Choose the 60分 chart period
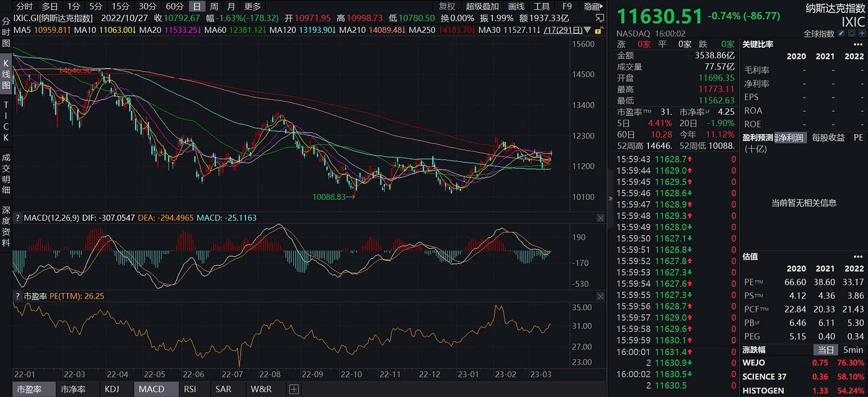The image size is (868, 397). [175, 6]
